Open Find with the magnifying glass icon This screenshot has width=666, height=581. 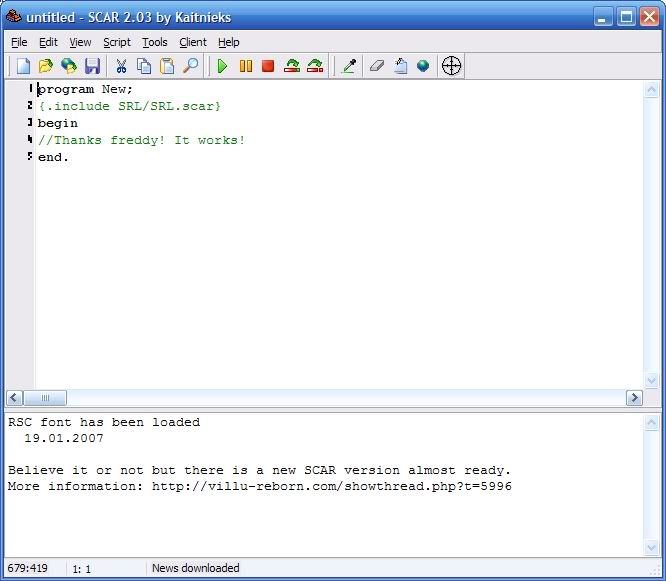click(190, 66)
